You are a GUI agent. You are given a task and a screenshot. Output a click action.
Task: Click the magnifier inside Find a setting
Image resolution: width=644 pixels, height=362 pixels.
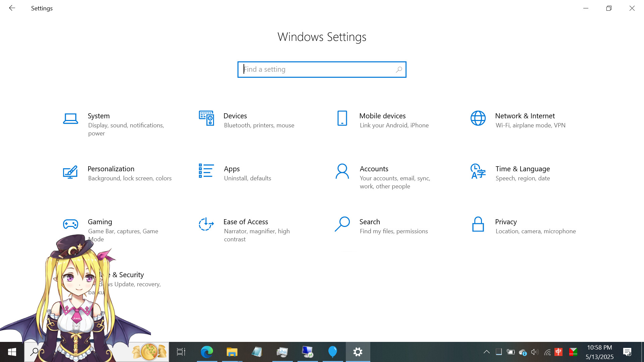click(x=399, y=69)
